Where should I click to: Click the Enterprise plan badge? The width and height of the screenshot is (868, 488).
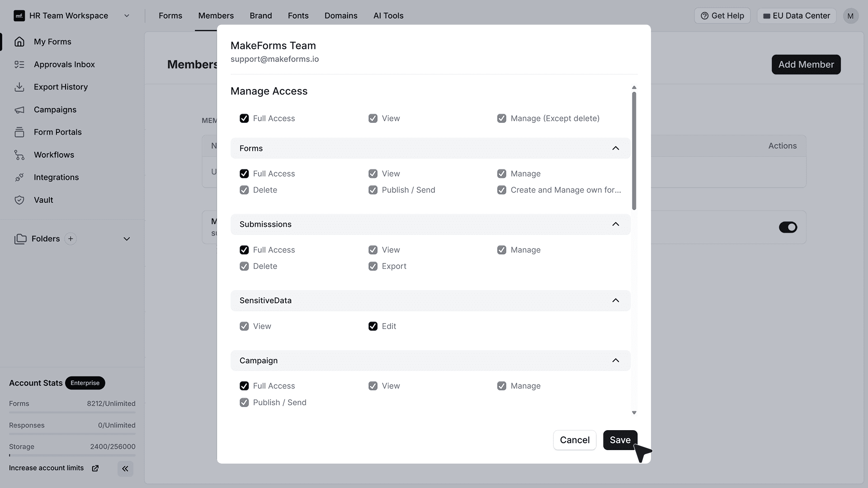[85, 383]
